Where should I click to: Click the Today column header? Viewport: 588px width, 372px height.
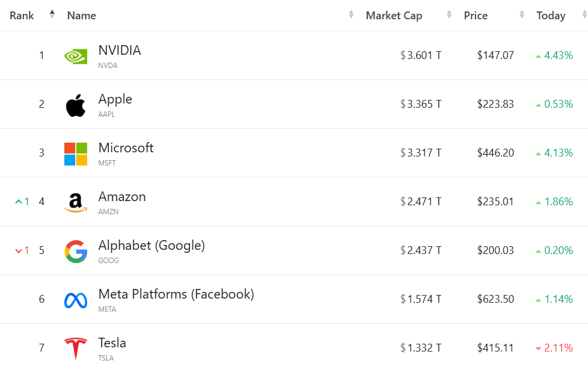551,16
